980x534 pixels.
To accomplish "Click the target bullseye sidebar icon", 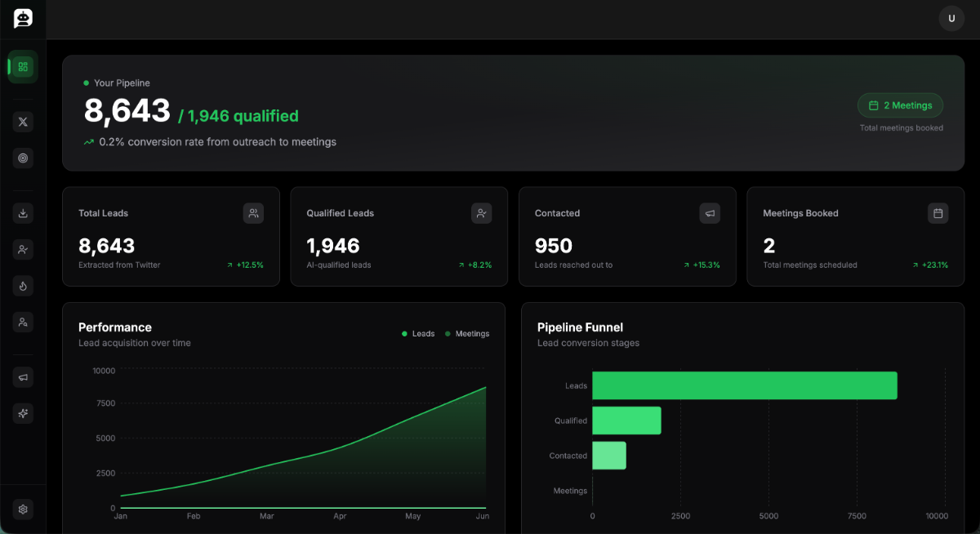I will [23, 158].
